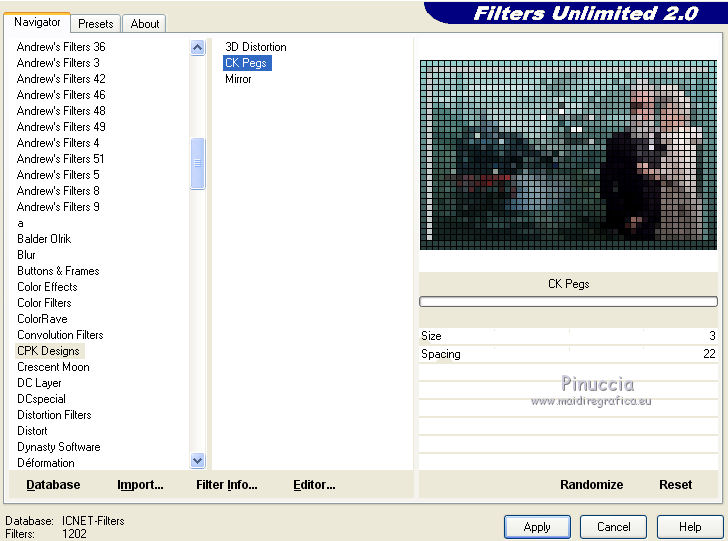
Task: Select Andrew's Filters 46 category
Action: tap(61, 95)
